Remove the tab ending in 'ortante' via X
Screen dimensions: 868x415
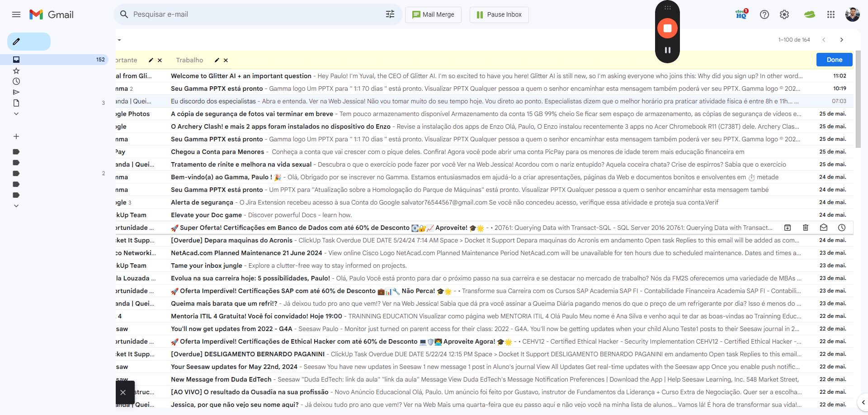click(x=160, y=60)
